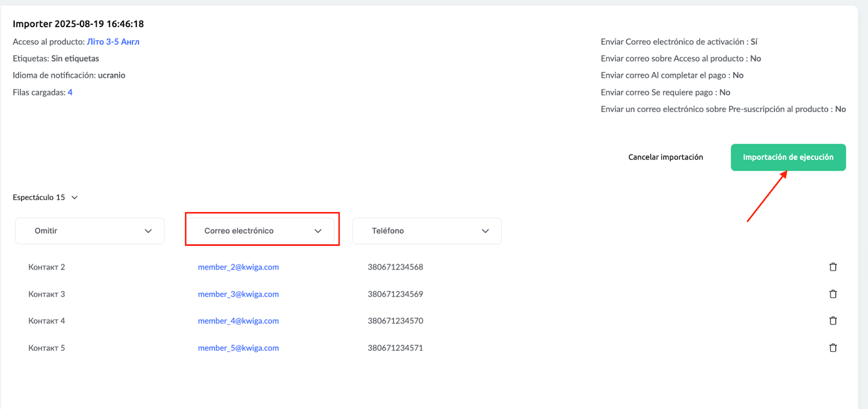Image resolution: width=868 pixels, height=409 pixels.
Task: Open the member_5@kwiga.com email link
Action: pos(238,348)
